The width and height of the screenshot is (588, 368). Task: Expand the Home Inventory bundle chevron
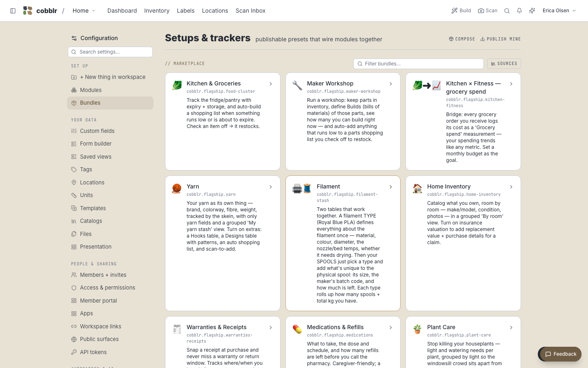[511, 187]
